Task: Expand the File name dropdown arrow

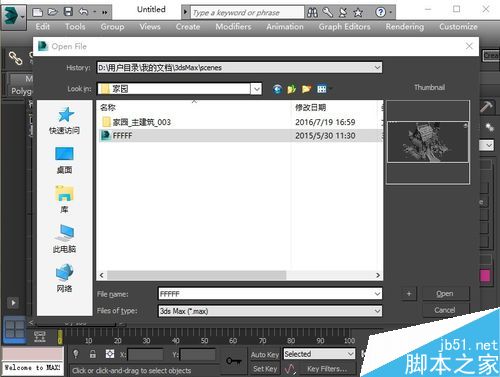Action: point(377,294)
